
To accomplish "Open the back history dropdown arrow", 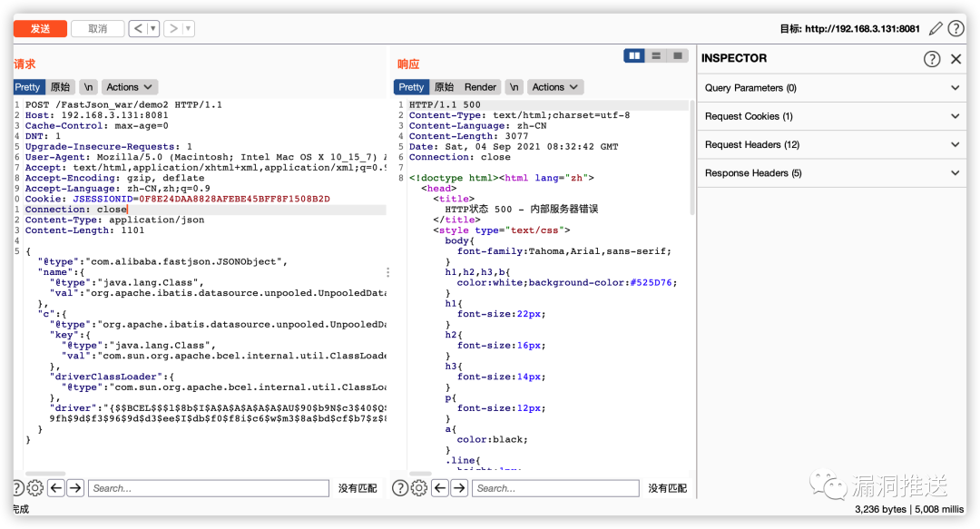I will click(152, 28).
